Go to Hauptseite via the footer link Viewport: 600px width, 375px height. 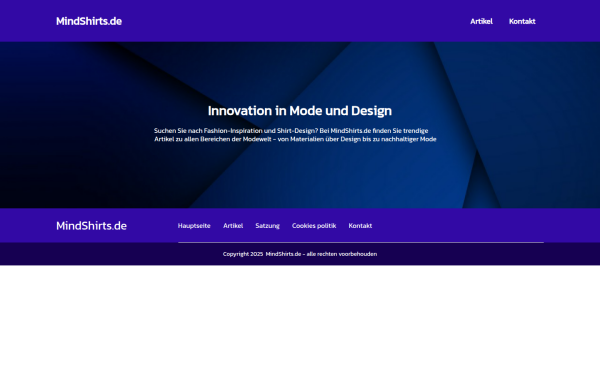(x=194, y=226)
